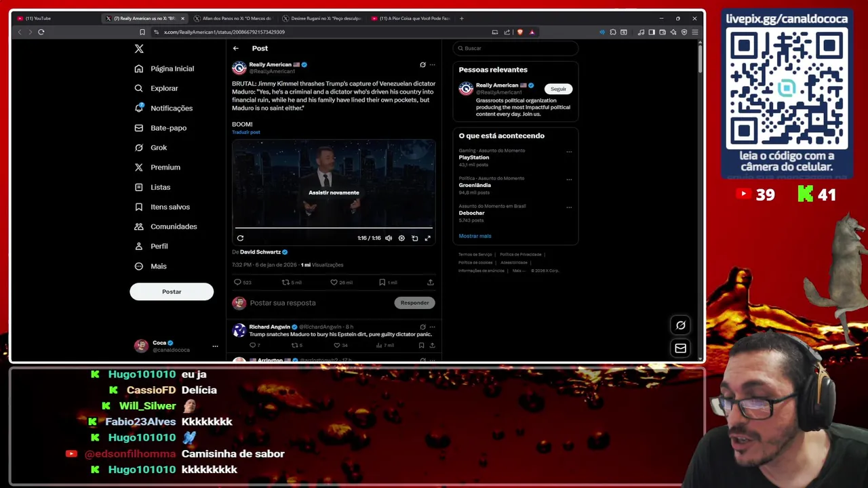Click Assistir novamente on the video
Screen dimensions: 868x488
[334, 192]
